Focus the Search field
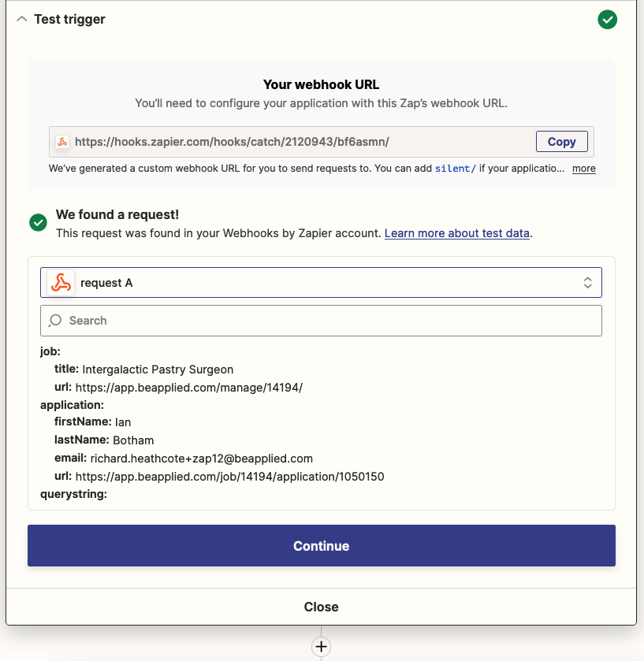 pyautogui.click(x=321, y=321)
